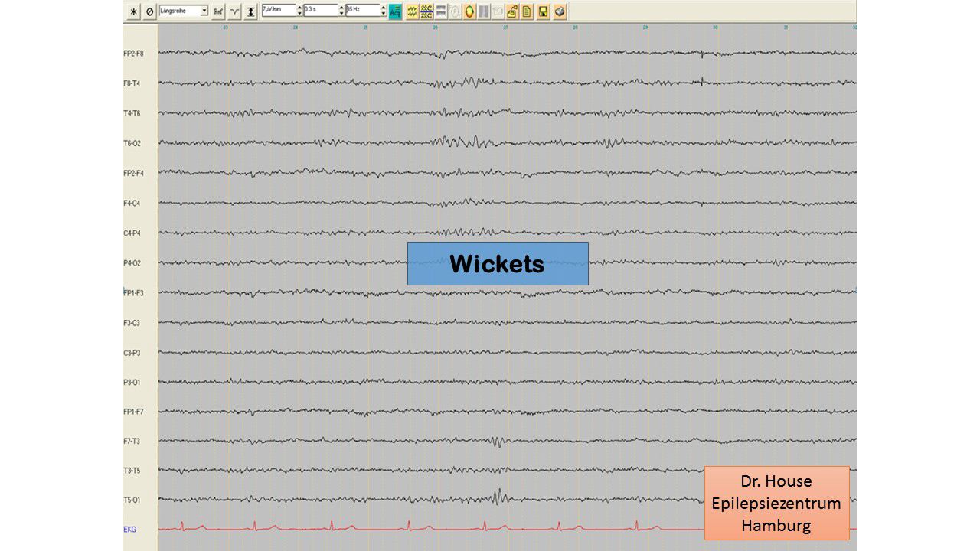Click the yellow multi-waveform icon with blue line
Image resolution: width=980 pixels, height=551 pixels.
pyautogui.click(x=426, y=11)
